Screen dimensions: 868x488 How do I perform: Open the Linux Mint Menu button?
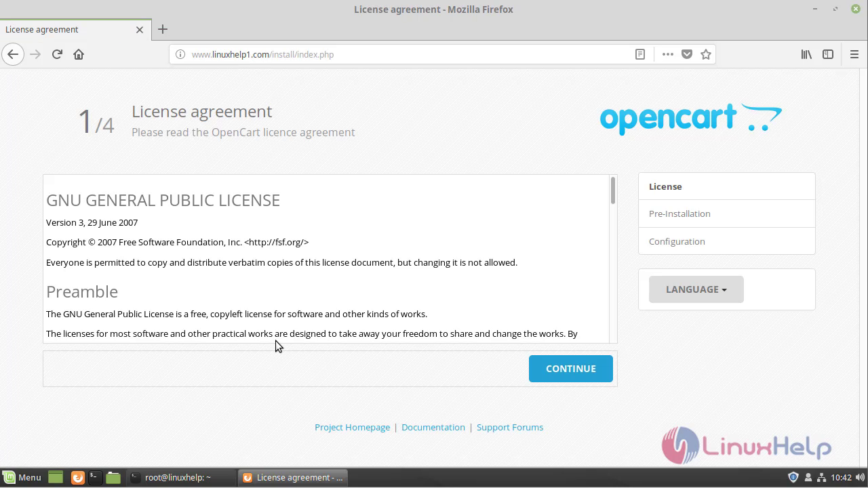[x=22, y=477]
